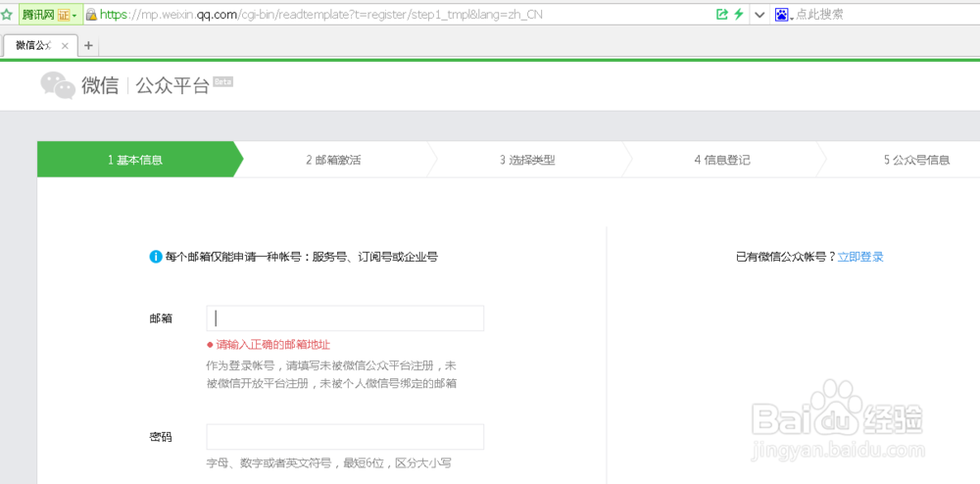Click the 立即登录 login link
Image resolution: width=980 pixels, height=484 pixels.
pos(860,257)
